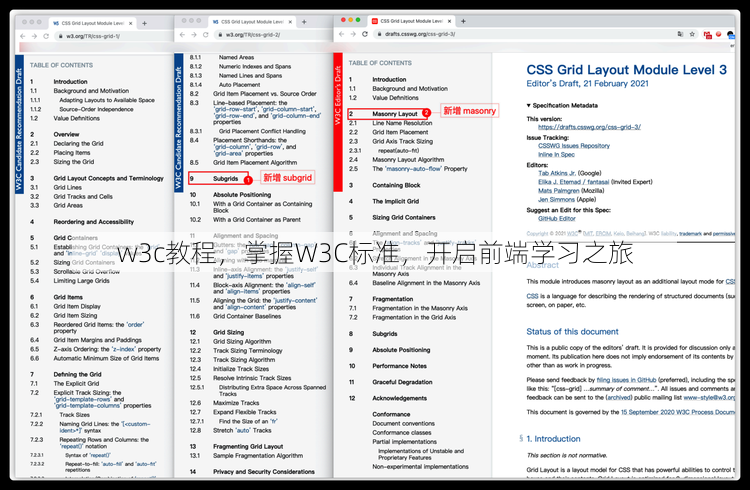Click the lock icon beside w3.org/TR/css-grid-2/
The width and height of the screenshot is (750, 490).
tap(220, 35)
